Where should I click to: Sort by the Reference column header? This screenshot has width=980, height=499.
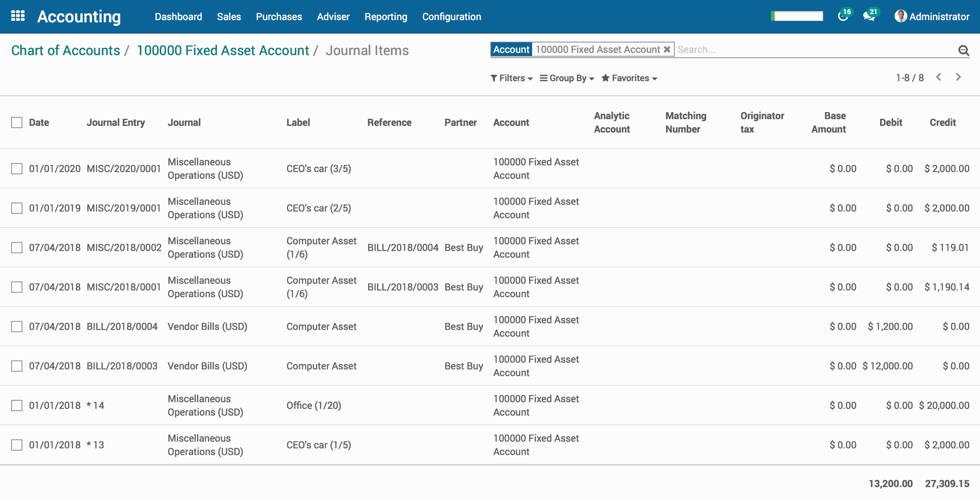pos(389,123)
